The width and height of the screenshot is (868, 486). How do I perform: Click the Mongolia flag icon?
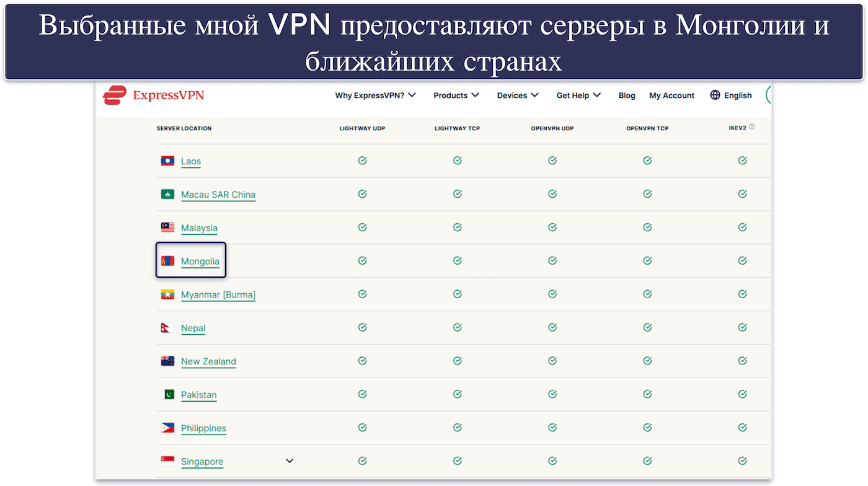point(167,261)
